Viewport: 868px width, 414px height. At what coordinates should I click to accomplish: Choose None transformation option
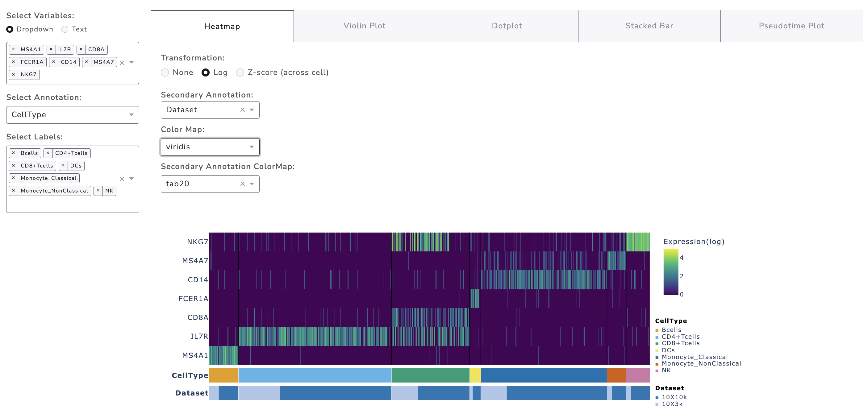[x=165, y=73]
